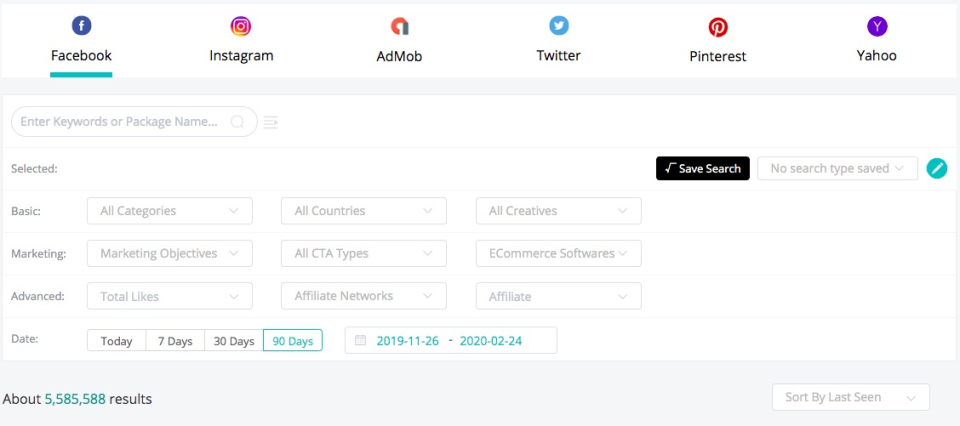The image size is (960, 426).
Task: Expand the Total Likes dropdown
Action: pyautogui.click(x=170, y=296)
